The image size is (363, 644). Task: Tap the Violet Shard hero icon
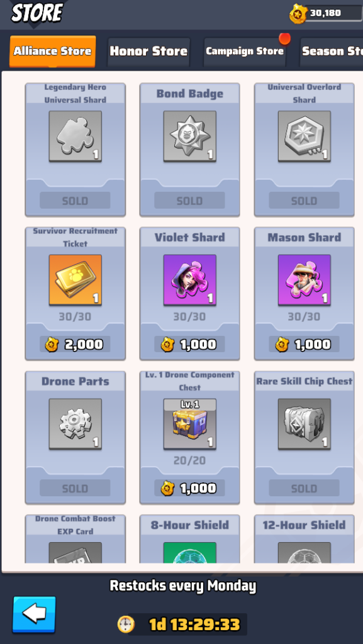(x=190, y=280)
